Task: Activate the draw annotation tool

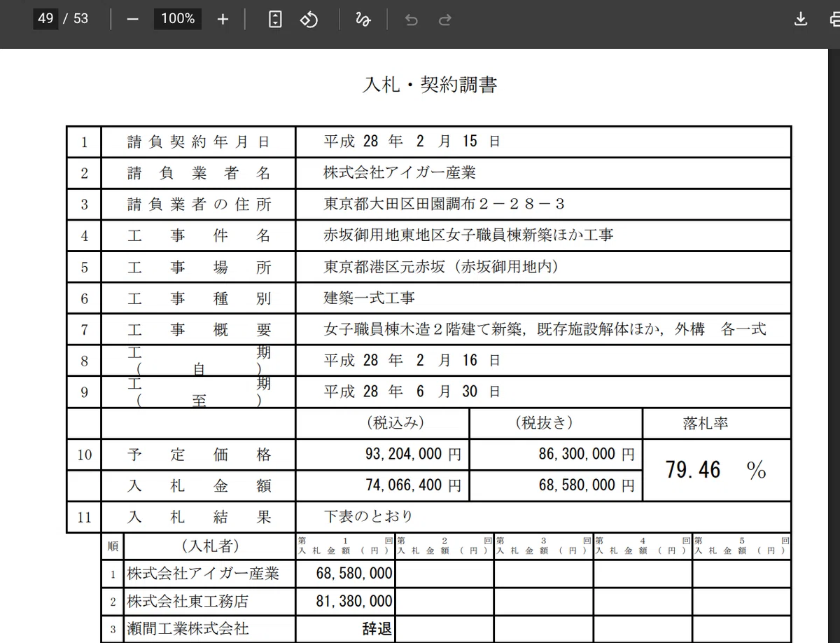Action: point(363,20)
